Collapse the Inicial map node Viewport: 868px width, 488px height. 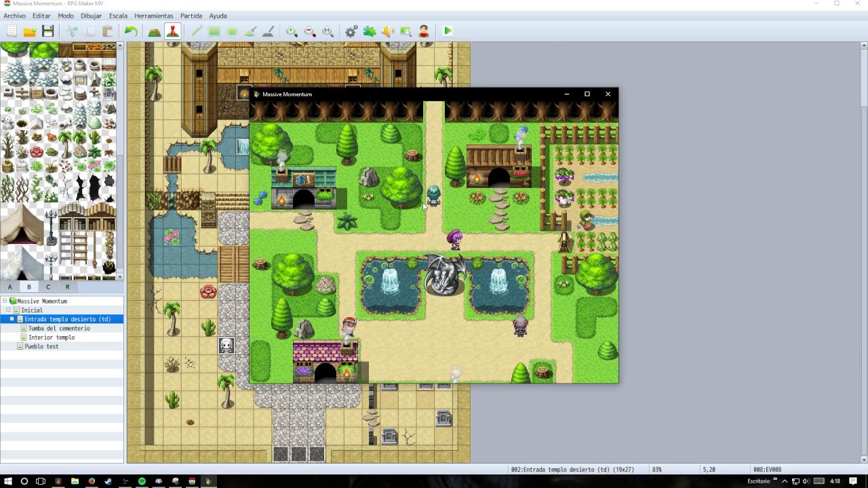9,310
